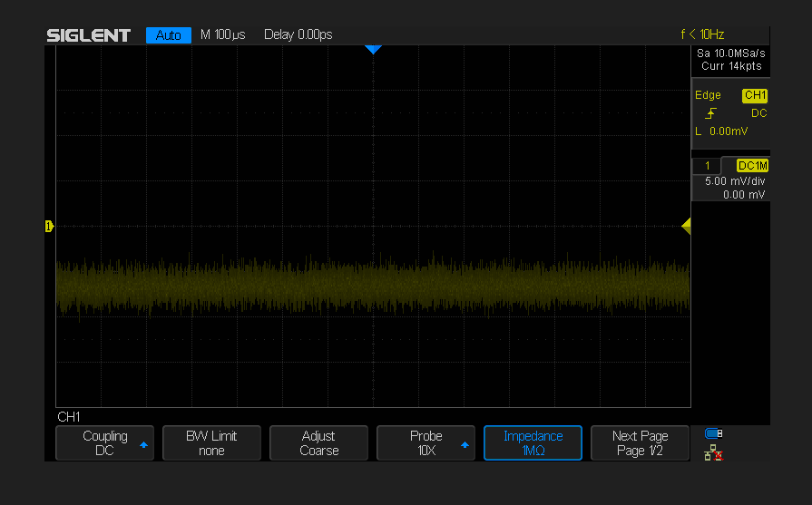
Task: Go to Next Page 1/2
Action: (x=640, y=443)
